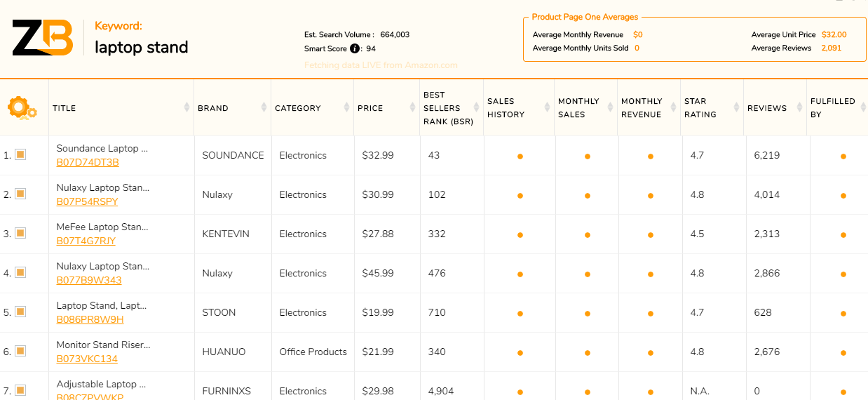Open ASIN link B07D74DT3B
This screenshot has height=400, width=868.
[x=88, y=162]
